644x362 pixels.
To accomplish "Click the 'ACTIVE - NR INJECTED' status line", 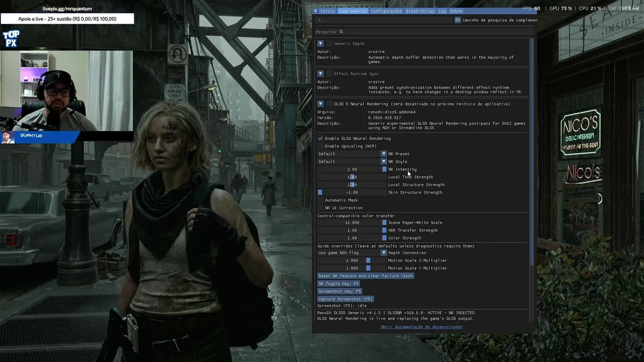I will [x=396, y=313].
